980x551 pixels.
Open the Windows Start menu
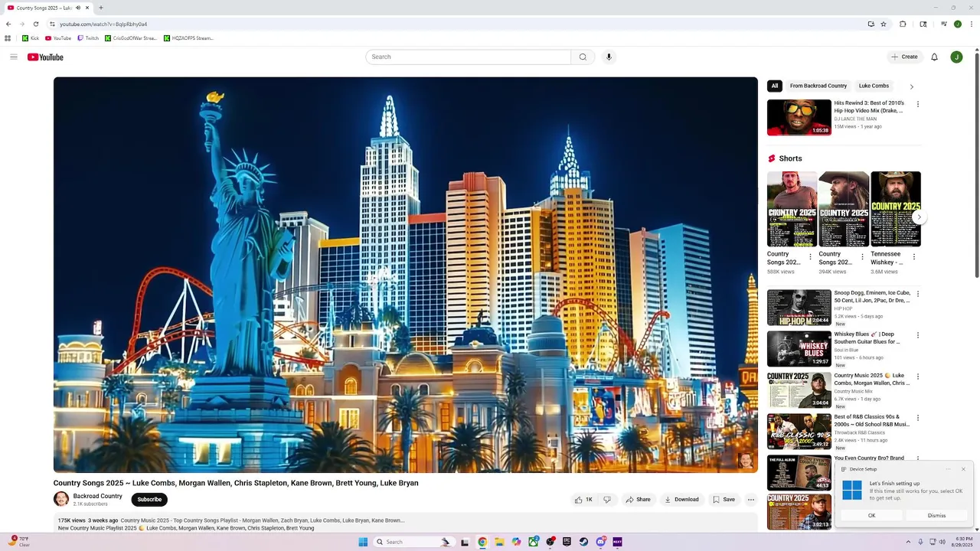click(363, 542)
